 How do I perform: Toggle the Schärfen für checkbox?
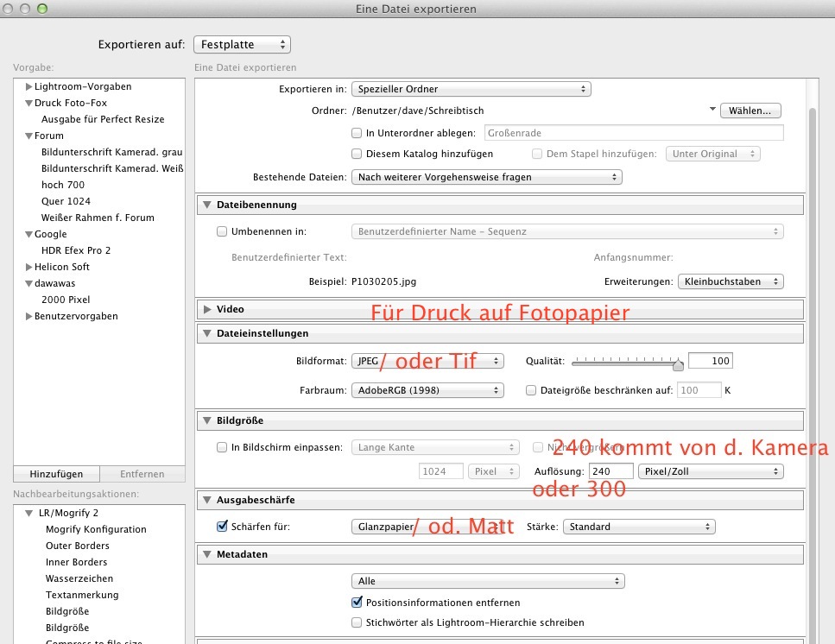pyautogui.click(x=222, y=526)
